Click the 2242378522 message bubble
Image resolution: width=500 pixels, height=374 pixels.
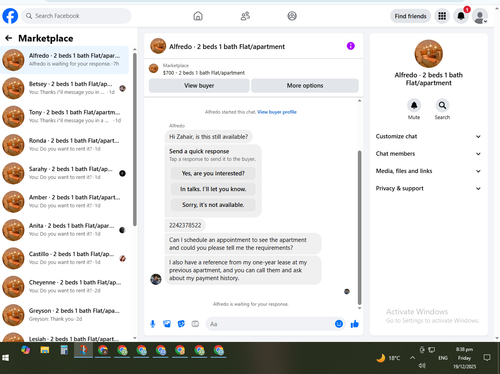click(185, 225)
